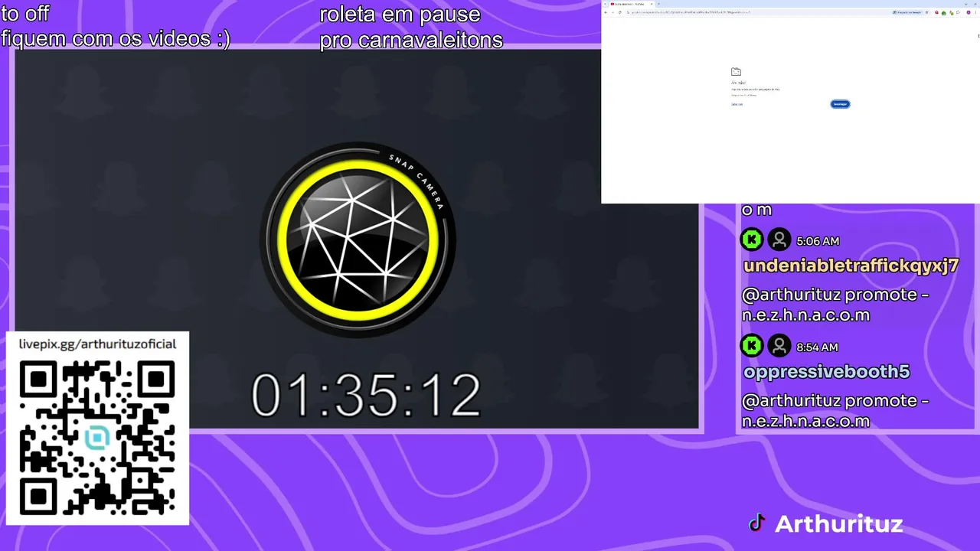Close the YouTube browser tab
Viewport: 980px width, 551px height.
tap(652, 4)
